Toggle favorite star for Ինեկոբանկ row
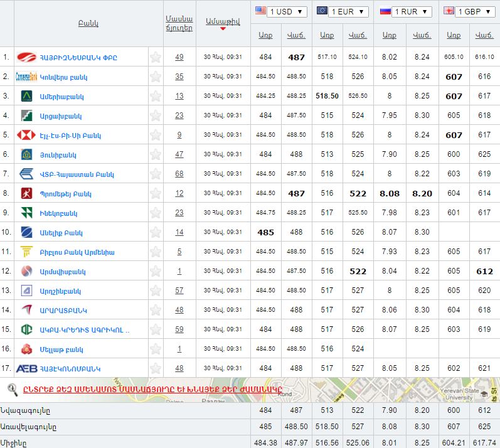This screenshot has height=448, width=500. coord(156,213)
